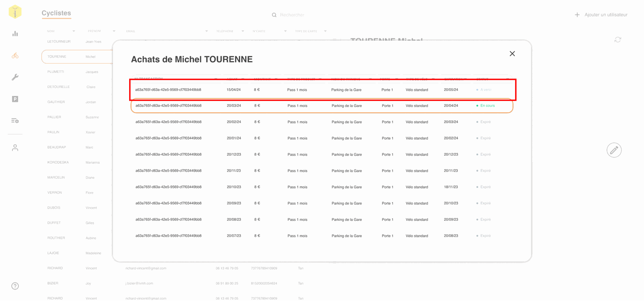Click the search magnifier icon
The height and width of the screenshot is (301, 644).
click(274, 15)
